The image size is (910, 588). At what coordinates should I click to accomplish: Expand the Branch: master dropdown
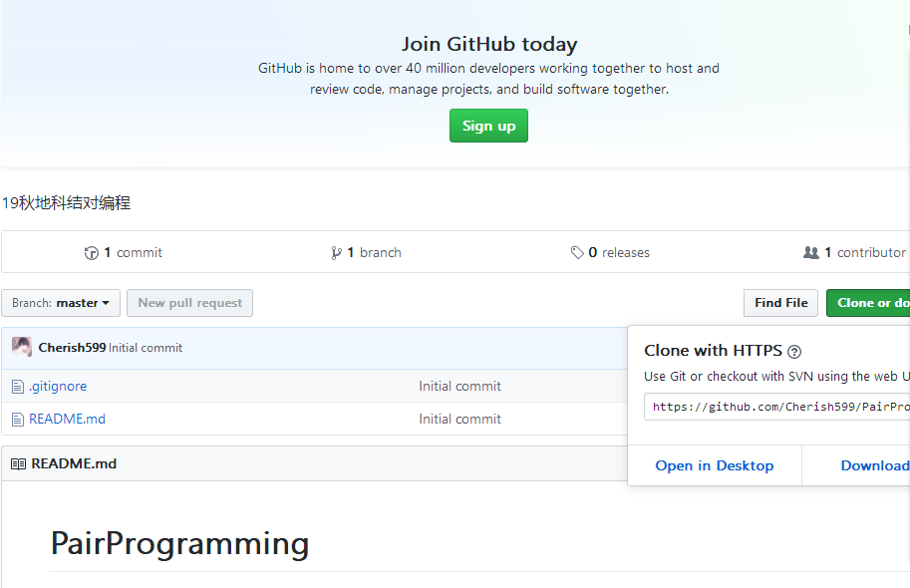pyautogui.click(x=61, y=303)
